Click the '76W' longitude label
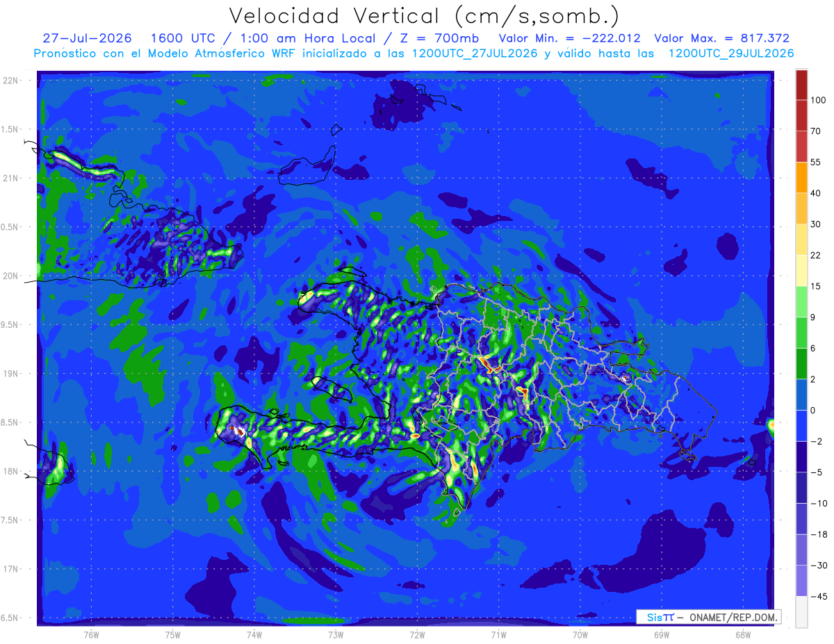 91,634
